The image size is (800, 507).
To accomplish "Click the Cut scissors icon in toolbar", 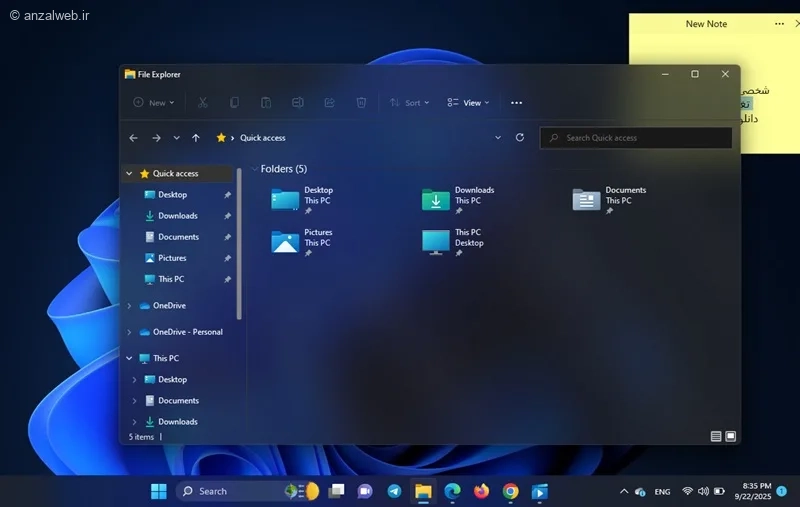I will (203, 103).
